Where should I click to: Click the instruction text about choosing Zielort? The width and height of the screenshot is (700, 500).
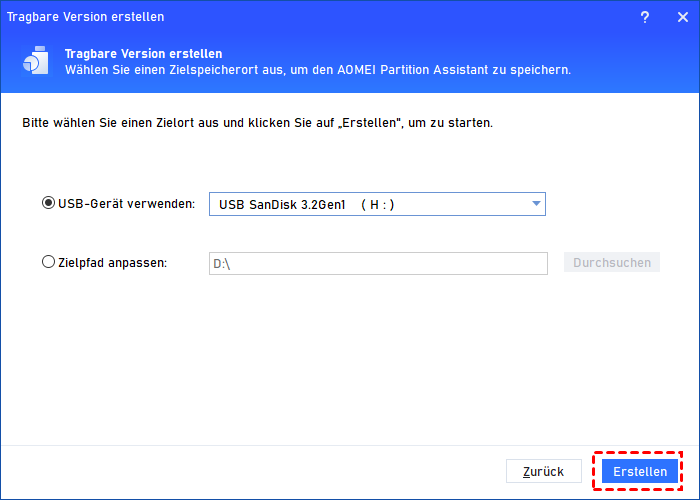(257, 123)
